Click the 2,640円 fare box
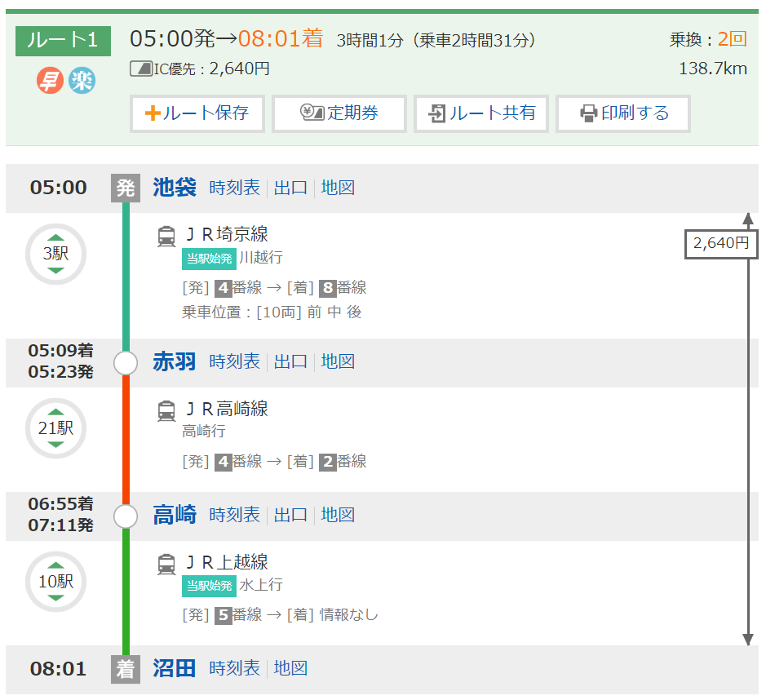Image resolution: width=766 pixels, height=700 pixels. 721,244
